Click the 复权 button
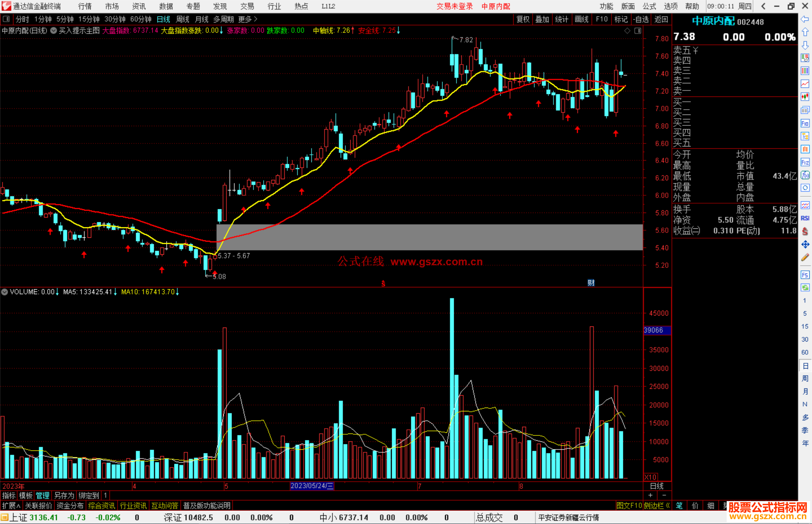 tap(523, 19)
